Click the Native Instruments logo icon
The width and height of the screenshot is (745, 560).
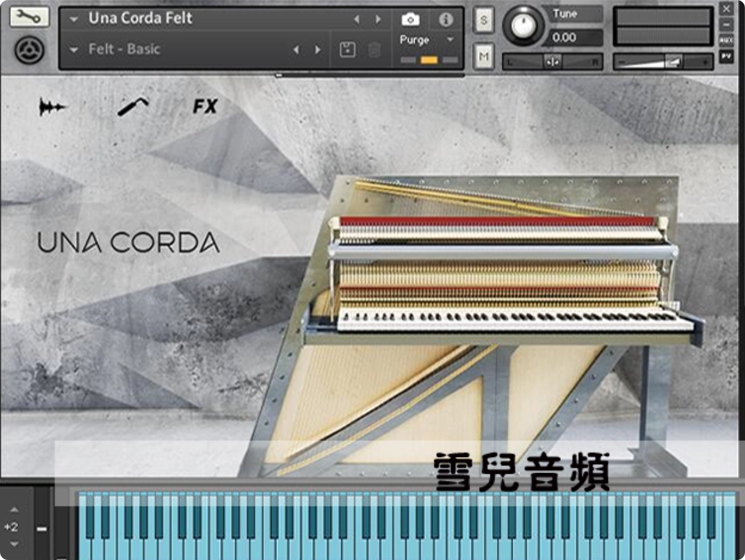[30, 50]
